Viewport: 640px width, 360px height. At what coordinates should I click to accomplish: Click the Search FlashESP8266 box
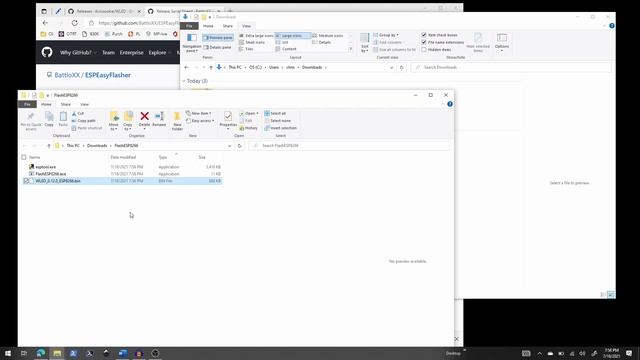click(x=349, y=146)
